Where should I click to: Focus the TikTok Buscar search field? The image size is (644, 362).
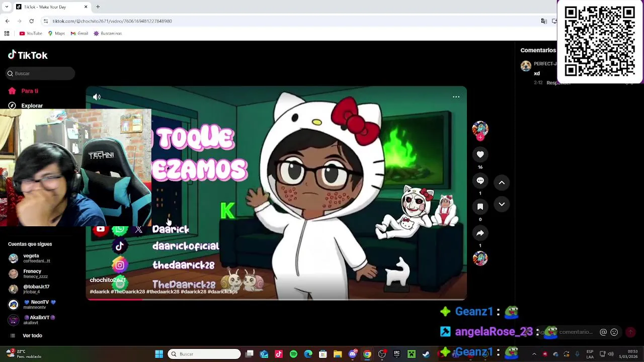[41, 73]
